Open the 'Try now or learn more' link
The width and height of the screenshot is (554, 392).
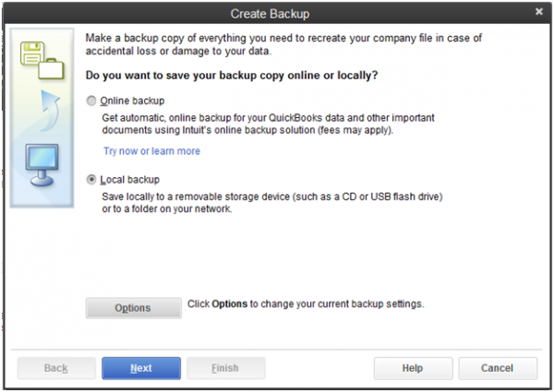click(151, 151)
